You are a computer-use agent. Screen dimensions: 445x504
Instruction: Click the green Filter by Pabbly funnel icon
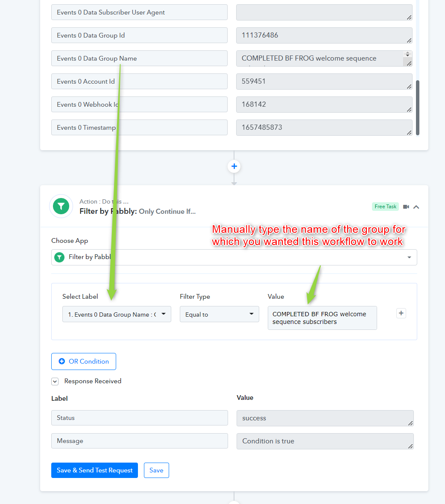click(61, 206)
